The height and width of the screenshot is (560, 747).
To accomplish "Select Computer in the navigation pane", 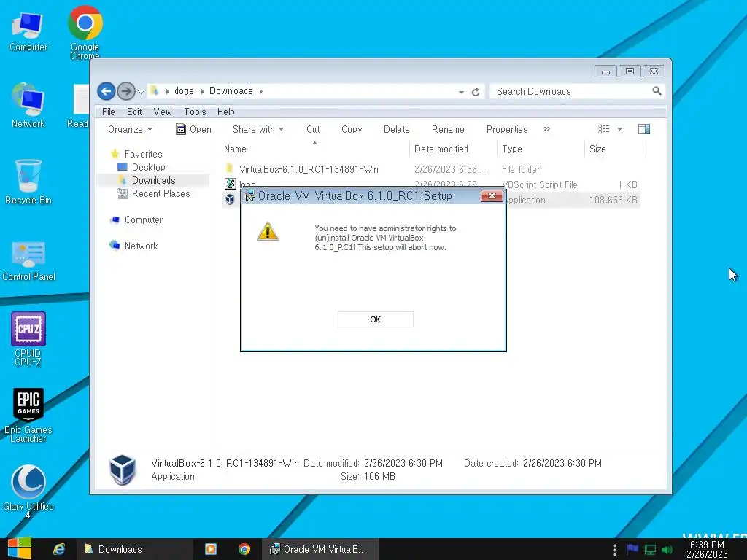I will point(144,219).
